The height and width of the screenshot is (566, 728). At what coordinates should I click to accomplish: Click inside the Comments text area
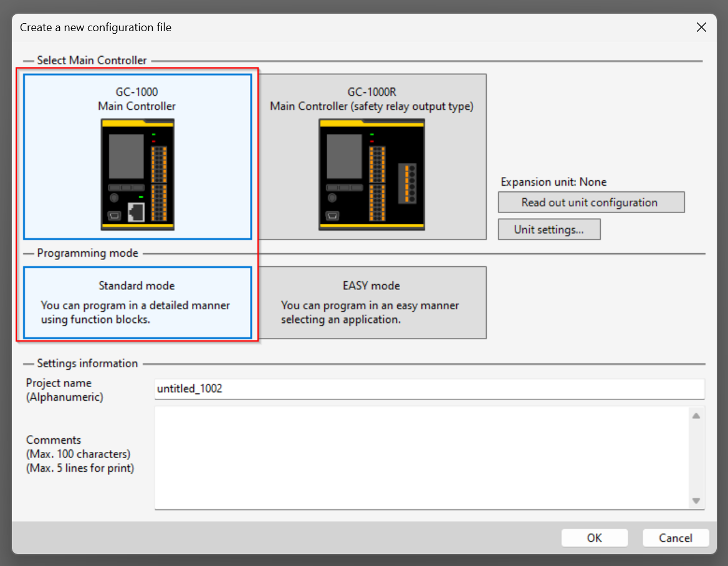421,458
